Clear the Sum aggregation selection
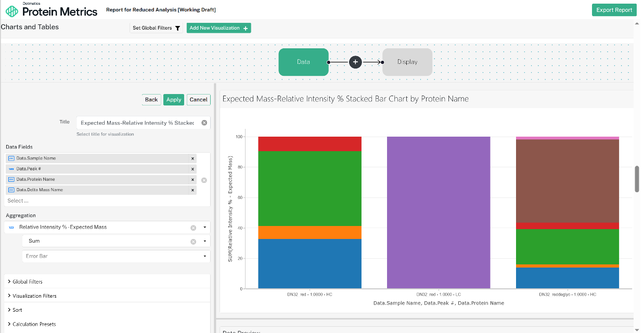The image size is (644, 333). click(193, 241)
